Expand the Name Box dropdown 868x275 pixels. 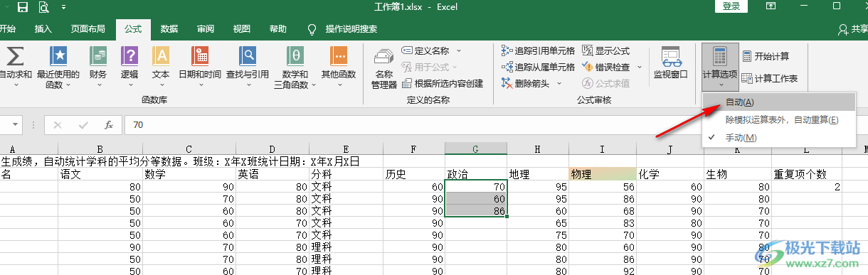tap(16, 125)
